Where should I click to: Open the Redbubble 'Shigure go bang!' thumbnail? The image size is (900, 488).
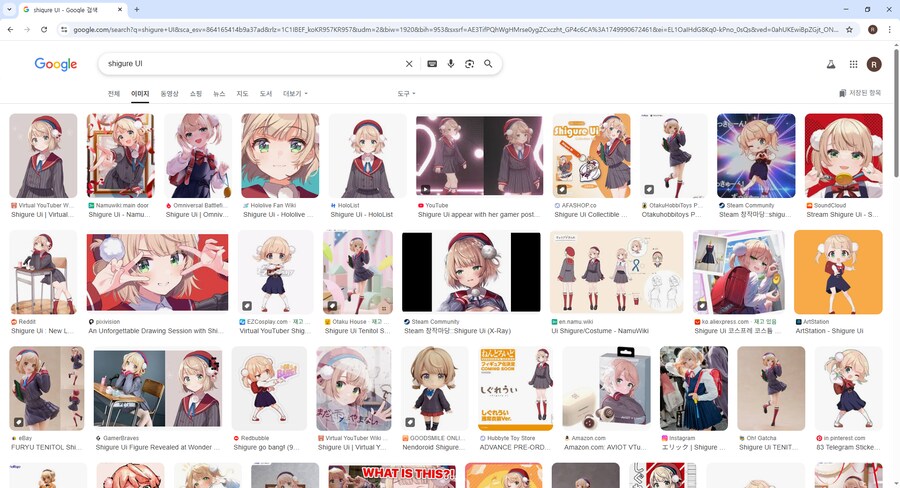point(269,389)
